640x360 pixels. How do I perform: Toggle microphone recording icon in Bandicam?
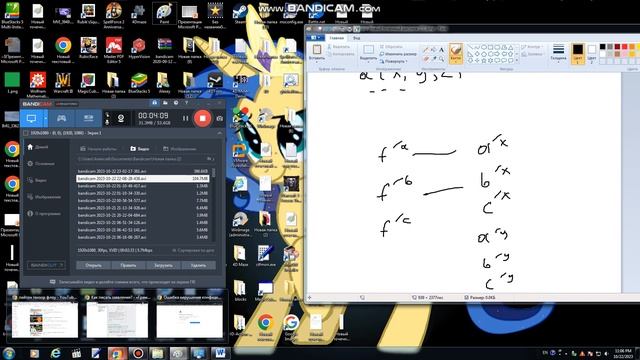[107, 122]
